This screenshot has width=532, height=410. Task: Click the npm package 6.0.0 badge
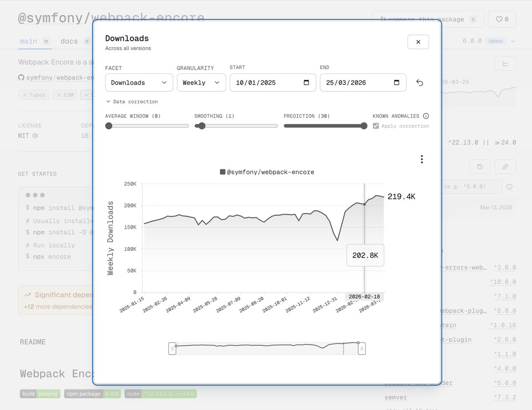[92, 394]
